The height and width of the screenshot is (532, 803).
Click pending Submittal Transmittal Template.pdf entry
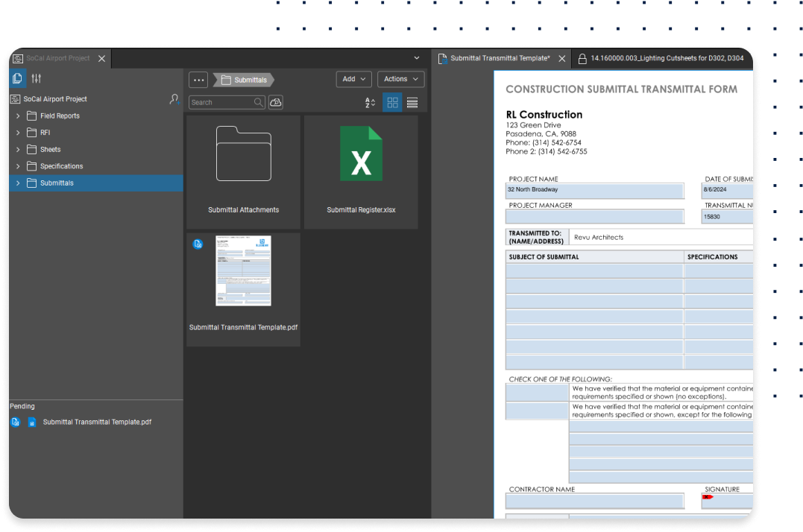coord(97,422)
